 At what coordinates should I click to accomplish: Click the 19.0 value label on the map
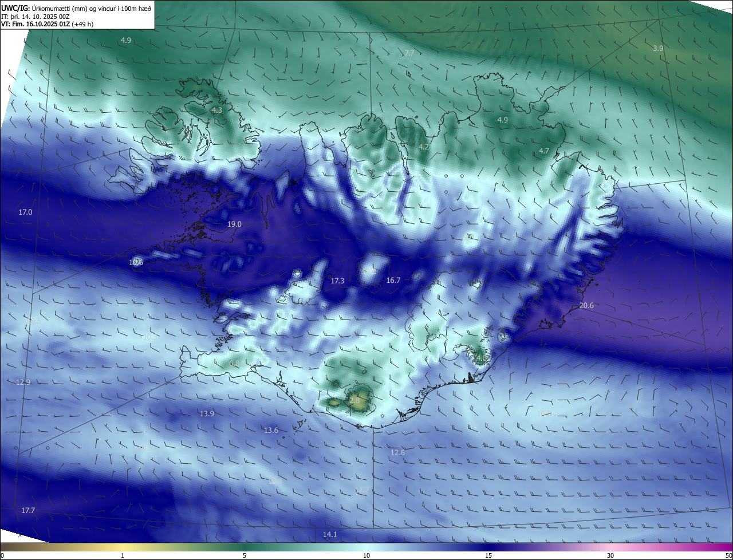(234, 224)
